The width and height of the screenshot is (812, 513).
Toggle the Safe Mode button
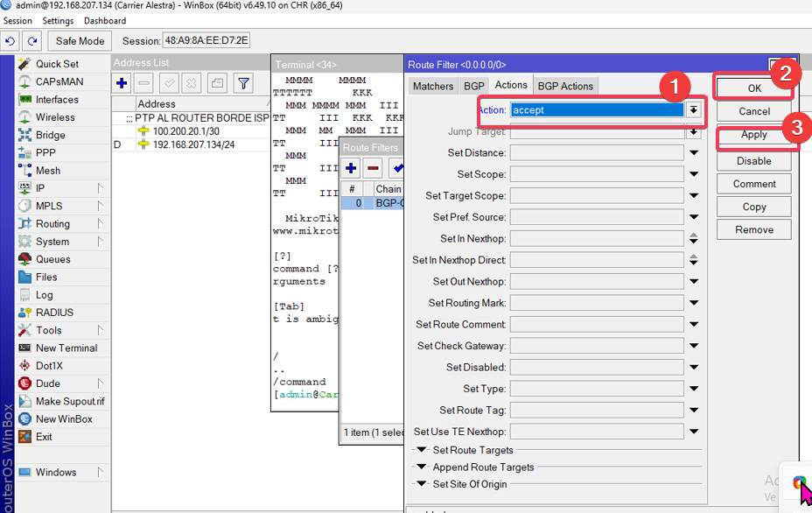[80, 41]
